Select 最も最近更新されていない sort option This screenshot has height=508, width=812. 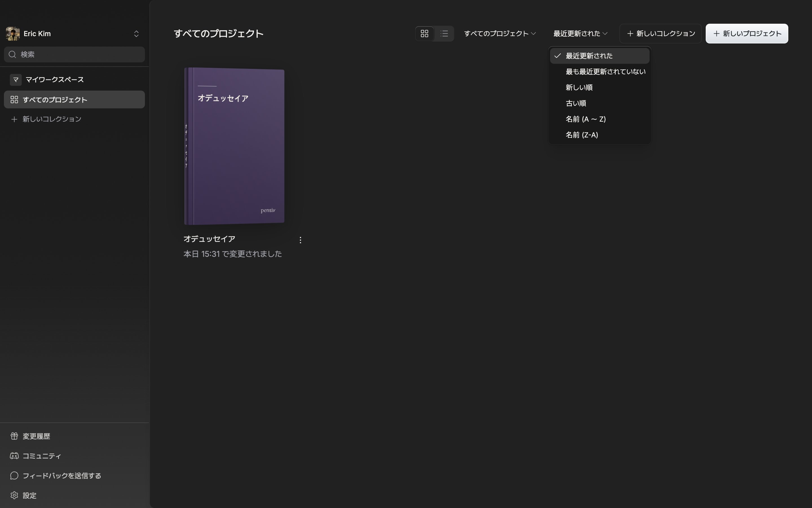[600, 72]
